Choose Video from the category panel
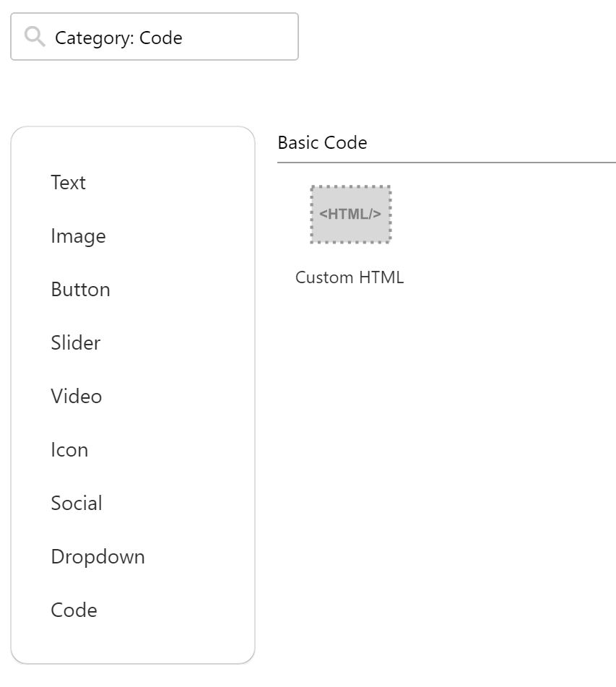 click(77, 397)
